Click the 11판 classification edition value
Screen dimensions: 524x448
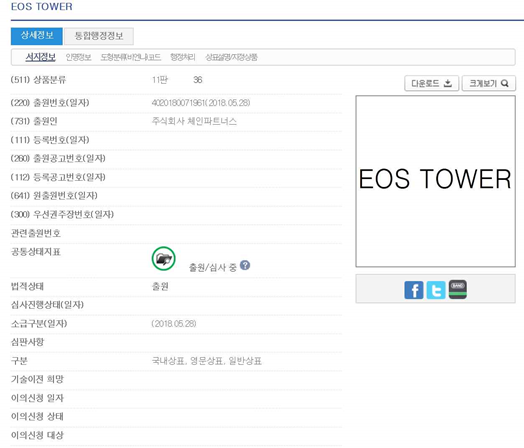160,80
